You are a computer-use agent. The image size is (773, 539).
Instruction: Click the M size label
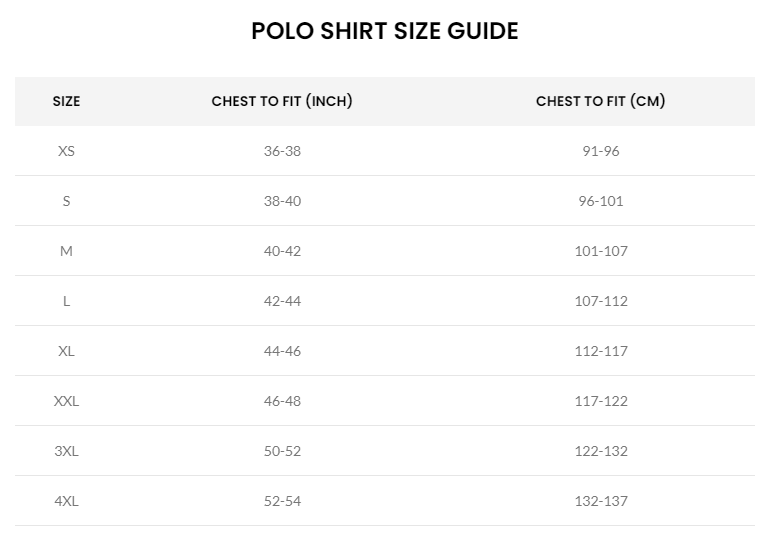(66, 251)
